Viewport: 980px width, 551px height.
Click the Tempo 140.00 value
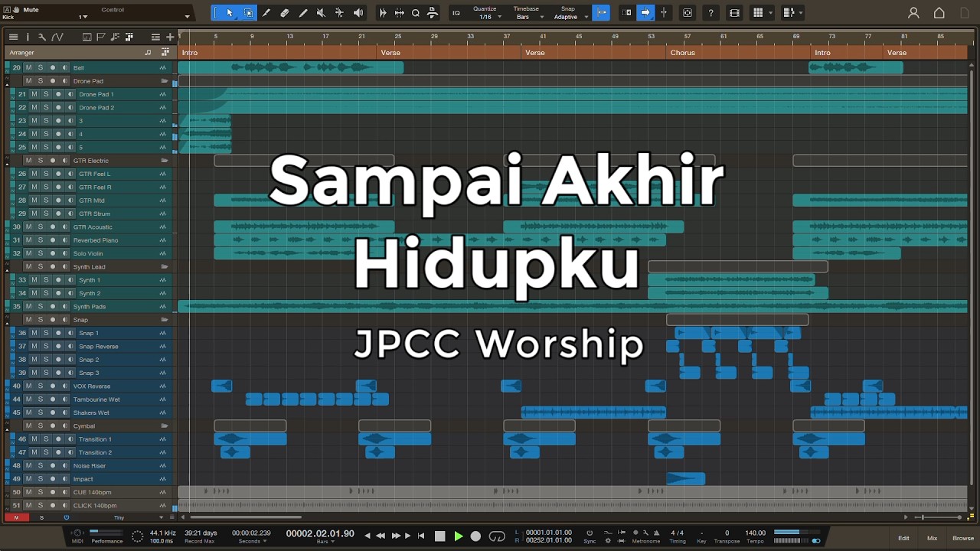click(x=755, y=533)
